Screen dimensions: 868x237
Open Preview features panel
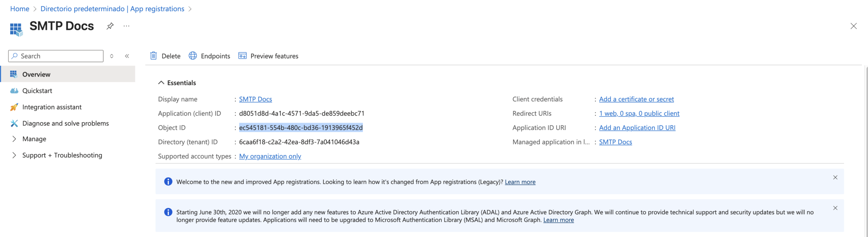268,56
